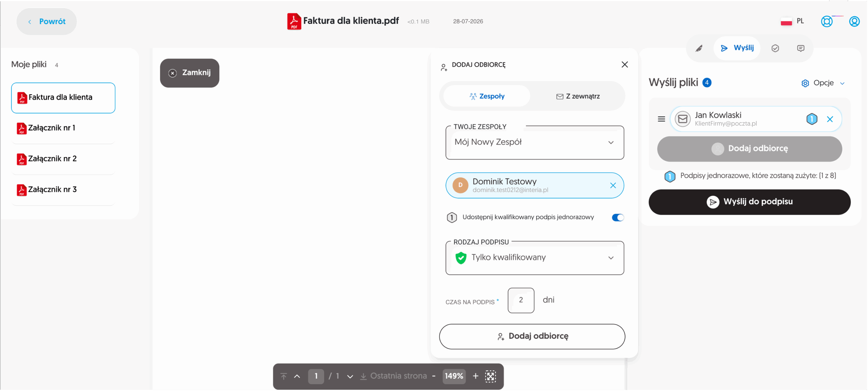Click the fit-to-screen icon

click(x=490, y=376)
